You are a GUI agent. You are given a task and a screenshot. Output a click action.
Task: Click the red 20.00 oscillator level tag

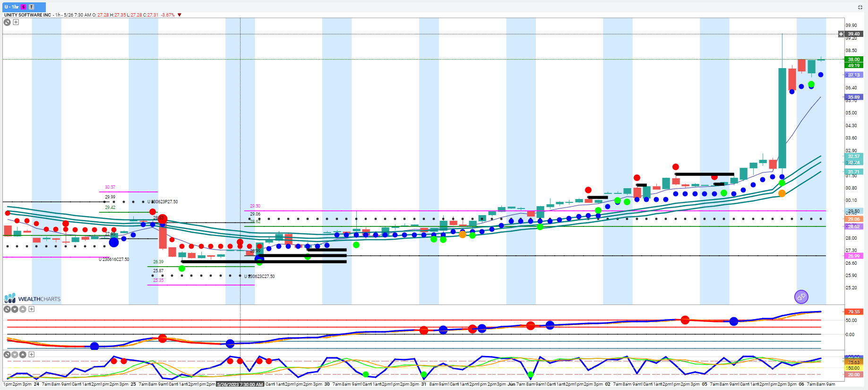pos(854,375)
